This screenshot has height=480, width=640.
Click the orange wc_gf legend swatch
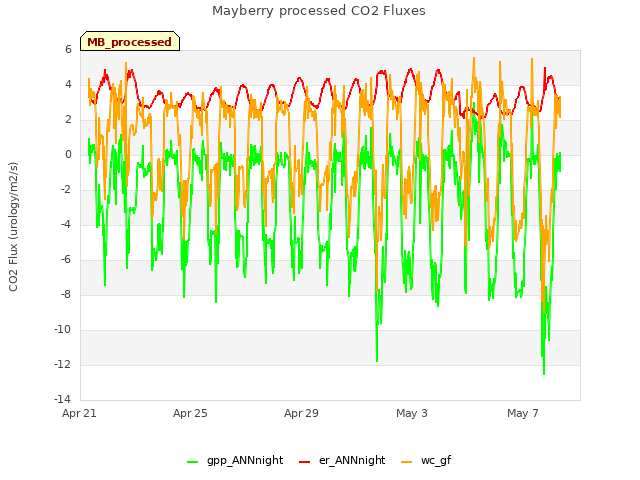coord(407,462)
